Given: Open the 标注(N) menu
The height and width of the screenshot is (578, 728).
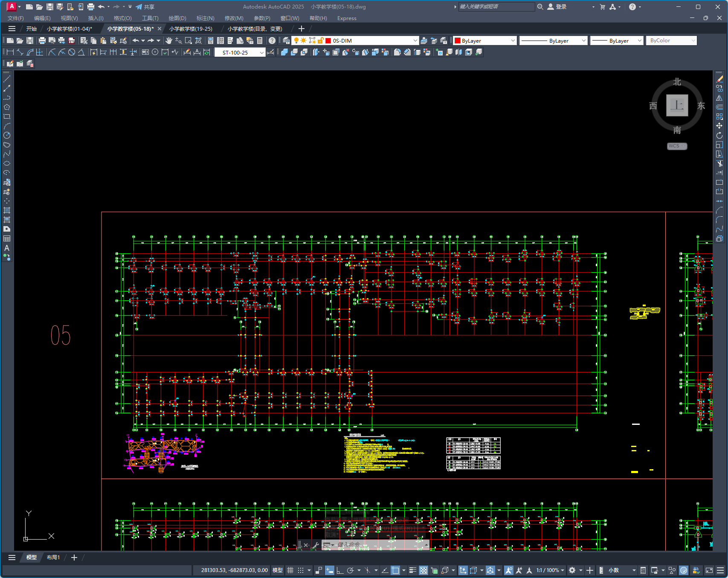Looking at the screenshot, I should coord(206,18).
